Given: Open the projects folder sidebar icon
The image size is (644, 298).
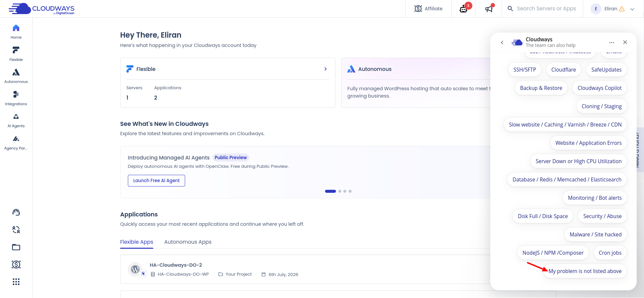Looking at the screenshot, I should click(x=16, y=247).
